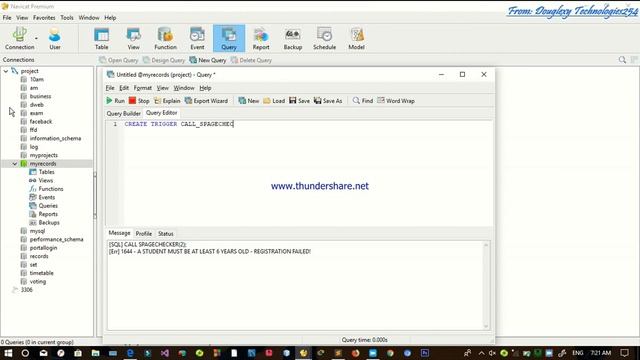The height and width of the screenshot is (360, 640).
Task: Select Functions under myrecords
Action: point(51,189)
